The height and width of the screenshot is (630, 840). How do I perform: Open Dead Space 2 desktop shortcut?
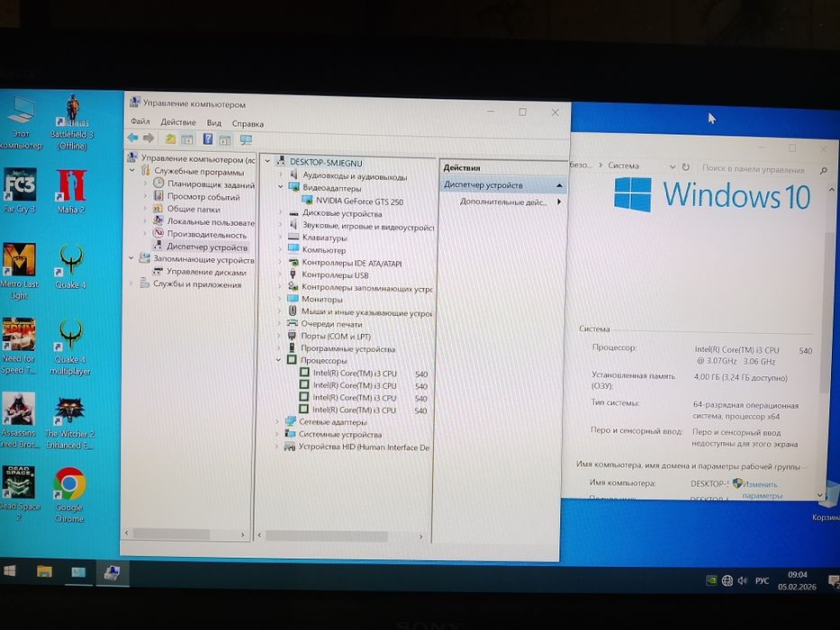point(19,493)
